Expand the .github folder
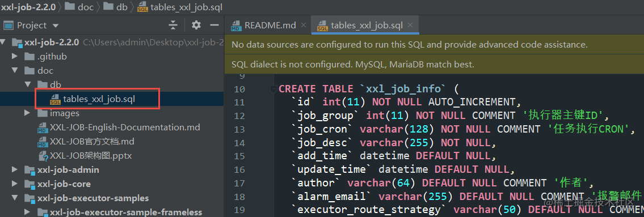The image size is (644, 217). click(15, 56)
